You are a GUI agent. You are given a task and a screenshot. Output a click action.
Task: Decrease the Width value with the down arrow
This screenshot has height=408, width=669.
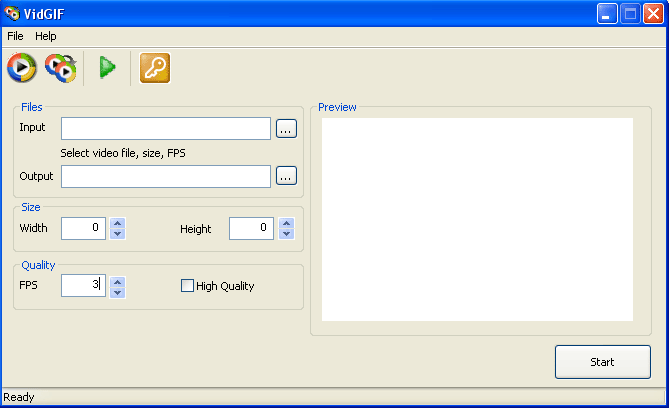[117, 234]
